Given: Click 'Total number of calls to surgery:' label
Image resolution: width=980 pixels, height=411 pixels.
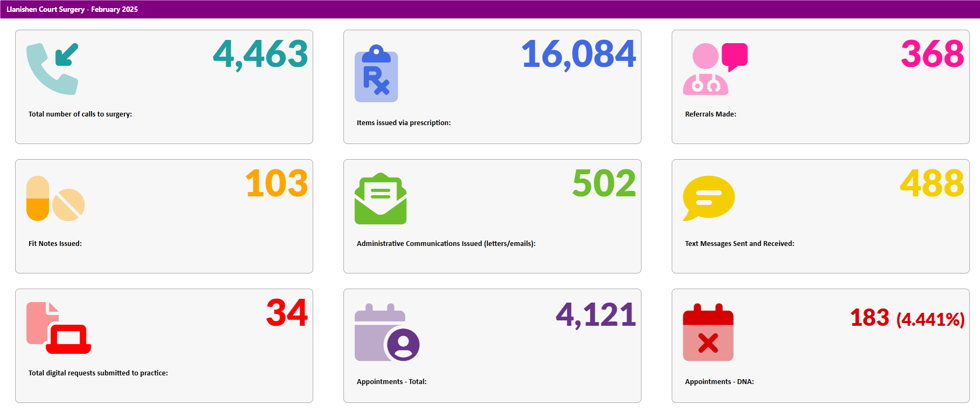Looking at the screenshot, I should click(80, 114).
